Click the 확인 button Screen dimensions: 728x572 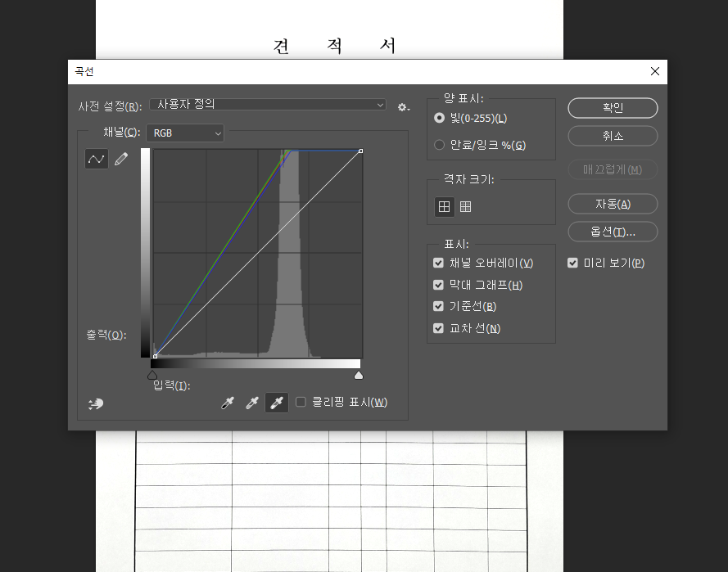(x=613, y=108)
